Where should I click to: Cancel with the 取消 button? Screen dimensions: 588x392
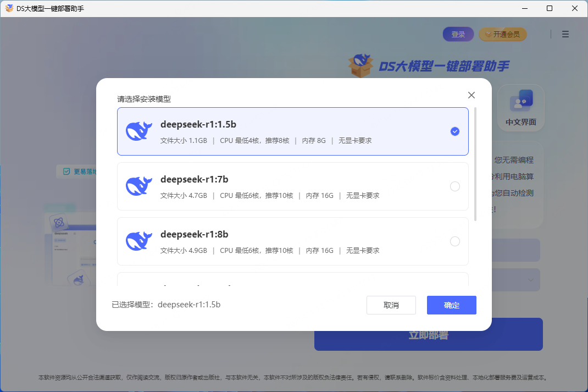391,305
